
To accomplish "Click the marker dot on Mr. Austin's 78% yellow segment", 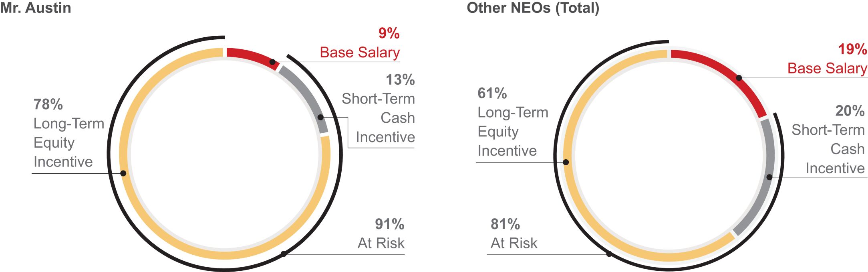I will pos(123,173).
